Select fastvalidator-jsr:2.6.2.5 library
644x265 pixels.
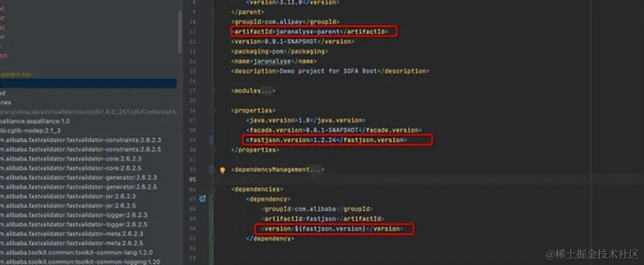pos(68,206)
